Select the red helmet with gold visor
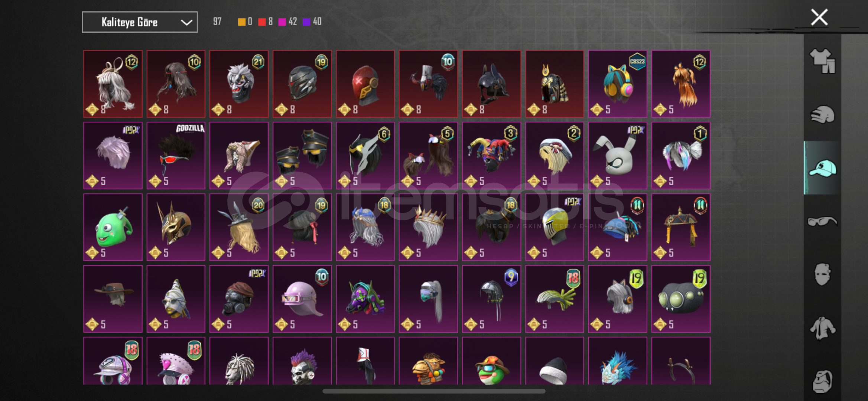The image size is (868, 401). pos(365,84)
